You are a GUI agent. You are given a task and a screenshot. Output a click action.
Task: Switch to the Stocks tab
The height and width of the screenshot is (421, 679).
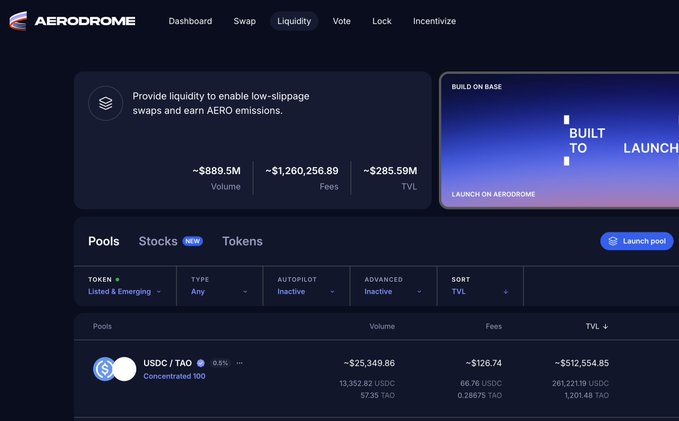[x=158, y=241]
